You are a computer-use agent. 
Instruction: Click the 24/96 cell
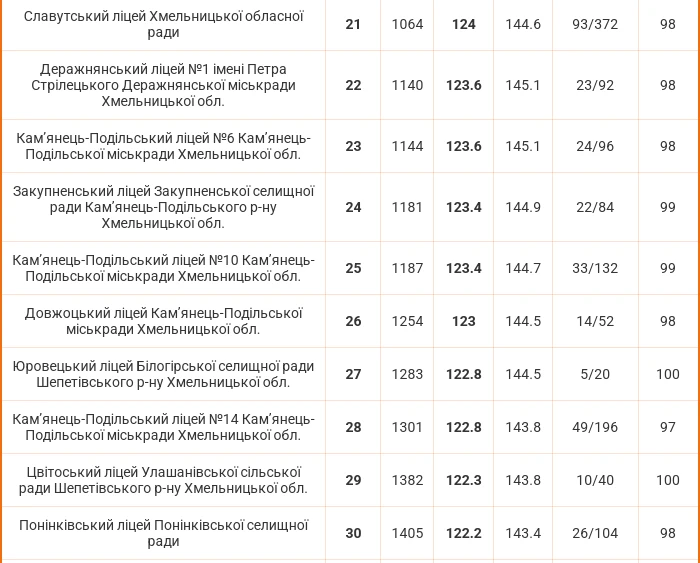[595, 146]
